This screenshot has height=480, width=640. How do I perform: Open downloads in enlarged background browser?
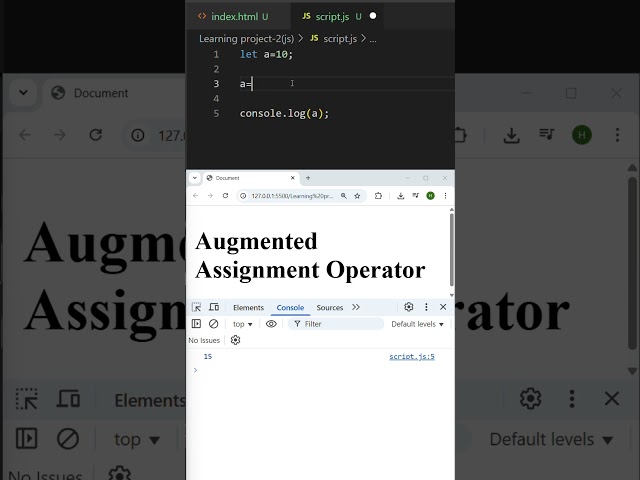pyautogui.click(x=511, y=135)
